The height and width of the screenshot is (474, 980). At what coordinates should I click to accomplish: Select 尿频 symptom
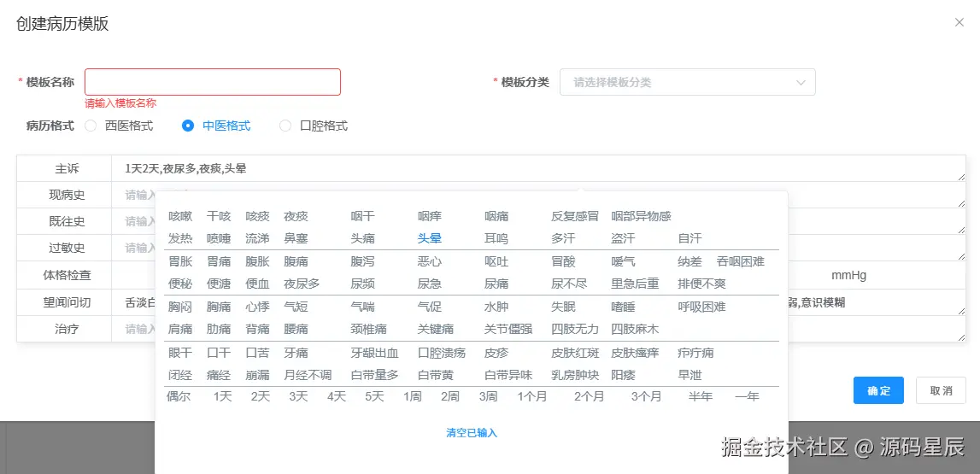point(362,284)
